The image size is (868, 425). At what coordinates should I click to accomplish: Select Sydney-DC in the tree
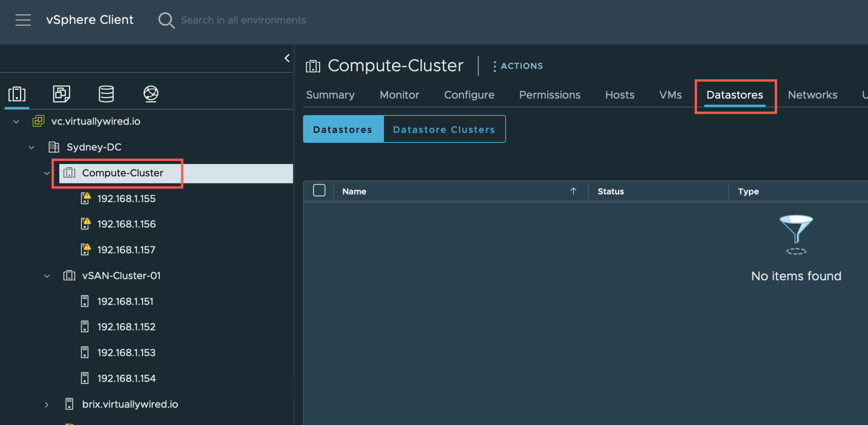94,147
